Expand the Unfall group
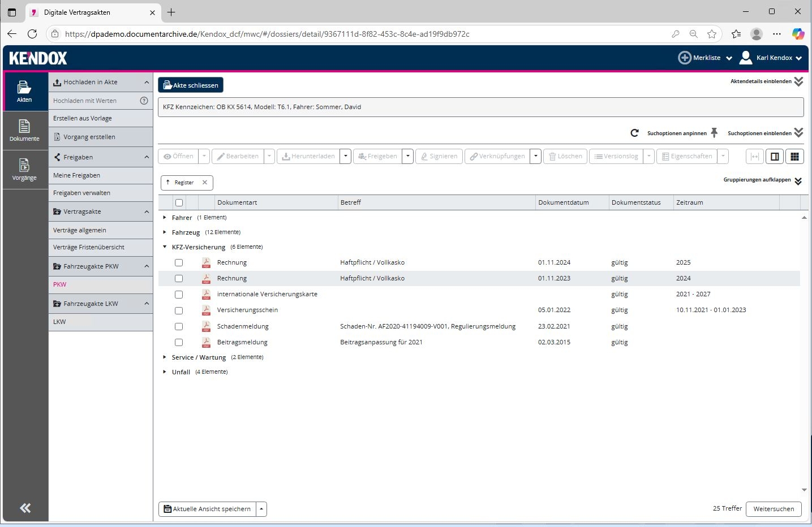Viewport: 812px width, 527px height. [165, 372]
